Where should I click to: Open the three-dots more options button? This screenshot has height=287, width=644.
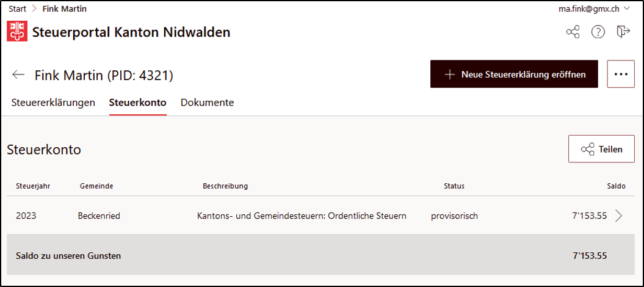coord(621,74)
